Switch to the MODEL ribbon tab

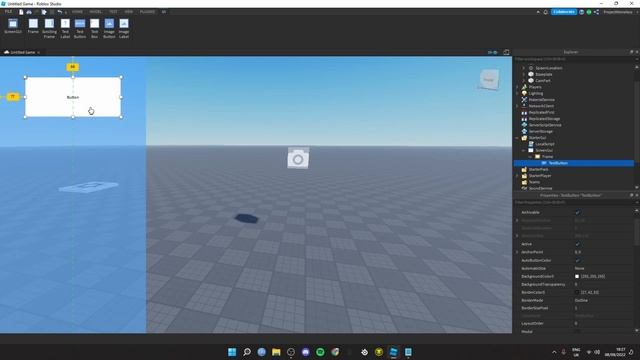96,12
